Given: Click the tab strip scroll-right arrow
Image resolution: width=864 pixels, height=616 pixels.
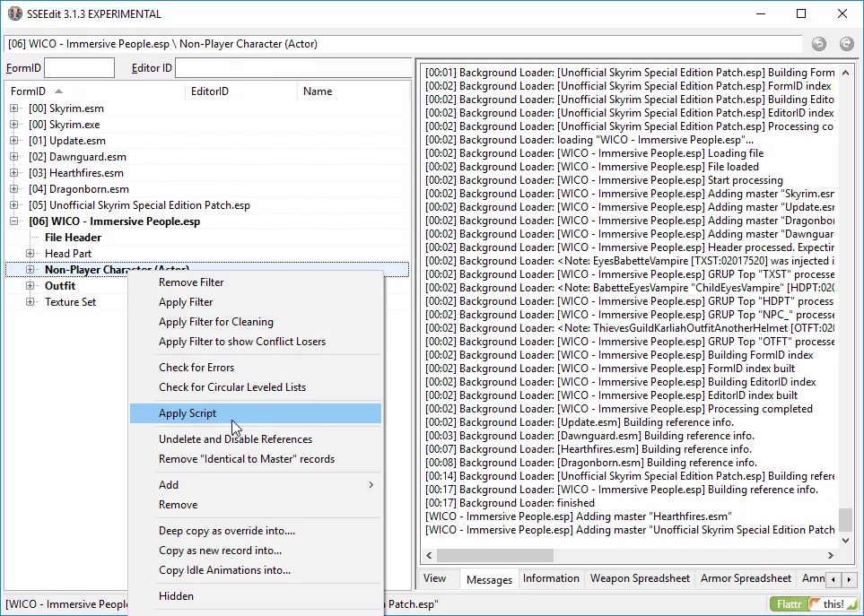Looking at the screenshot, I should tap(849, 579).
